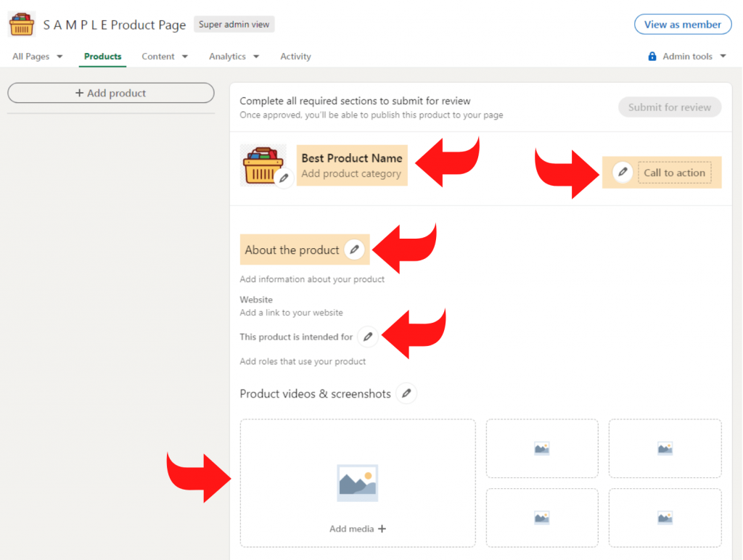743x560 pixels.
Task: Expand the Analytics dropdown
Action: click(234, 56)
